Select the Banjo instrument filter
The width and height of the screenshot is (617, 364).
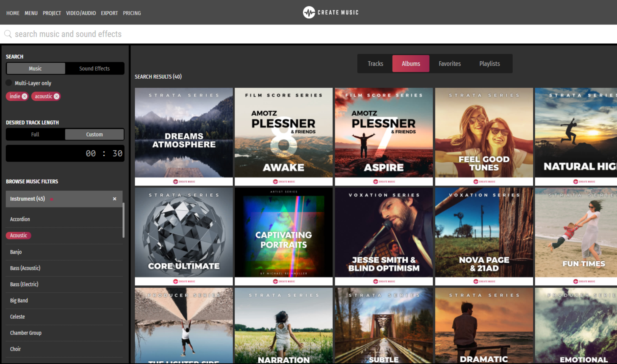click(64, 252)
